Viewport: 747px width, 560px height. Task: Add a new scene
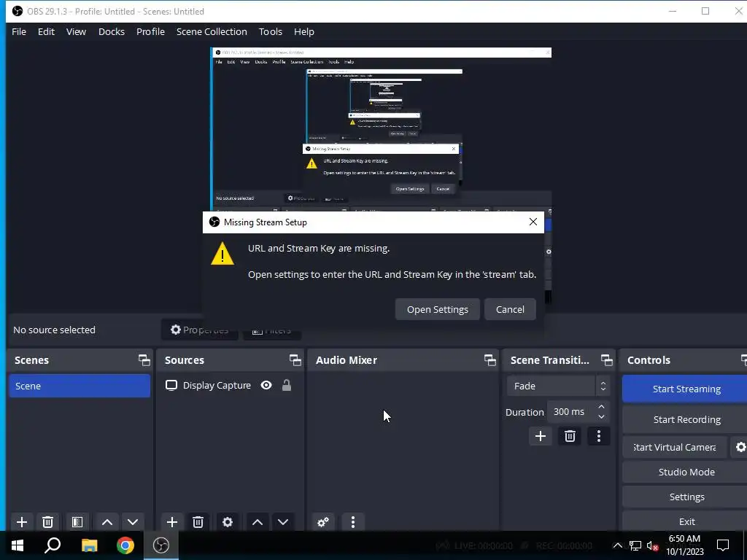point(21,522)
